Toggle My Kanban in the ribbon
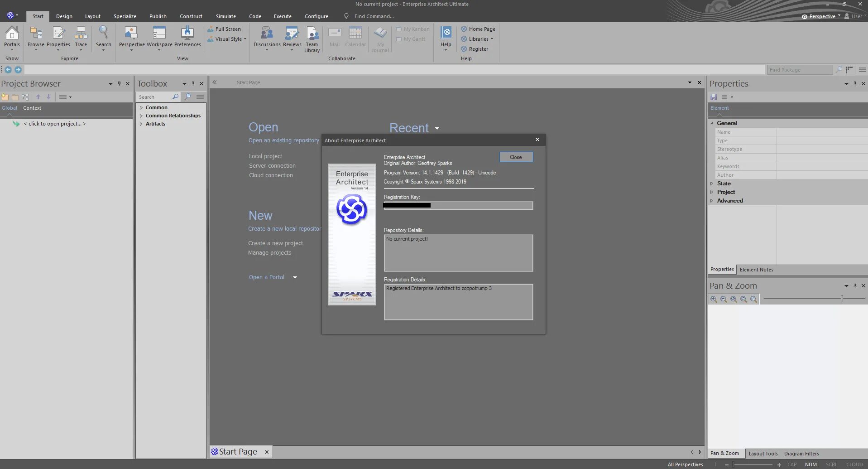Viewport: 868px width, 469px height. [x=413, y=29]
